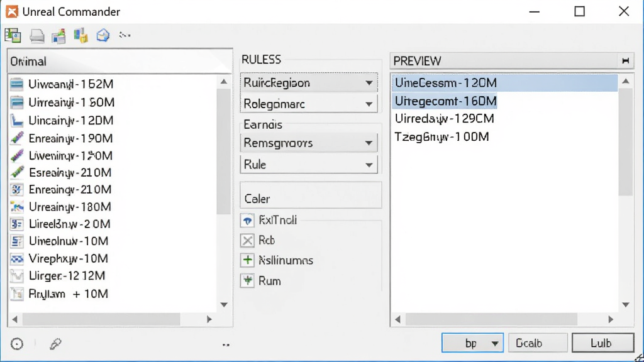644x362 pixels.
Task: Click the printer icon in toolbar
Action: 37,36
